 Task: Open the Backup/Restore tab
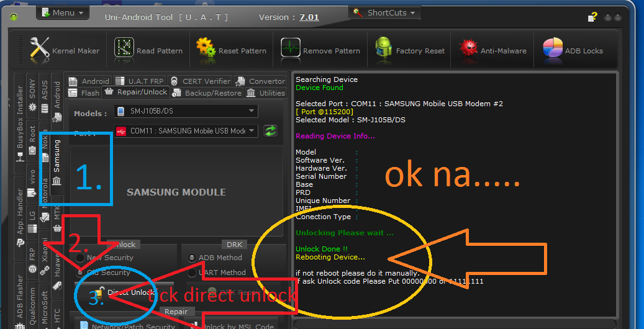[207, 93]
